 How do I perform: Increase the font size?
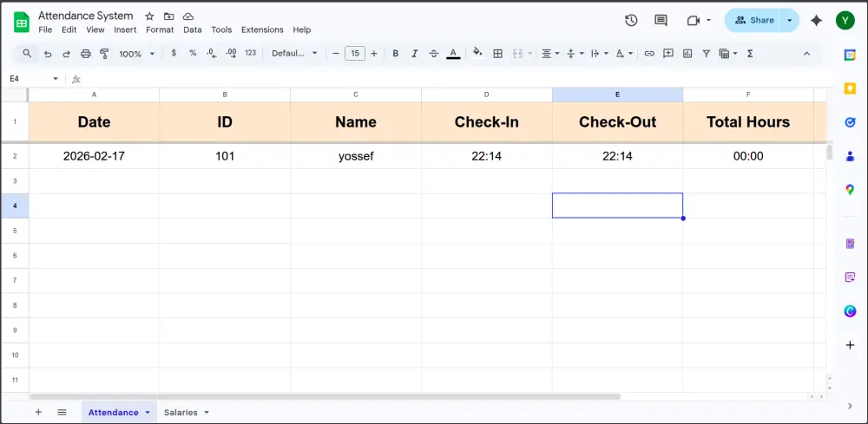pyautogui.click(x=373, y=54)
